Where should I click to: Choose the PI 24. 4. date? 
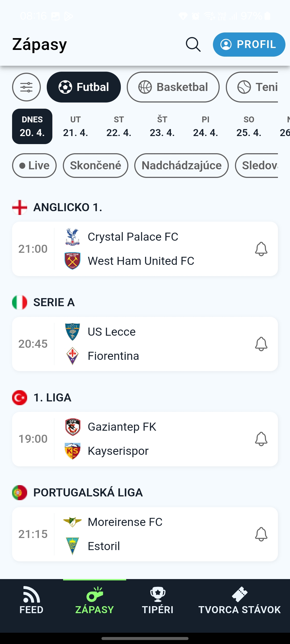pyautogui.click(x=205, y=126)
